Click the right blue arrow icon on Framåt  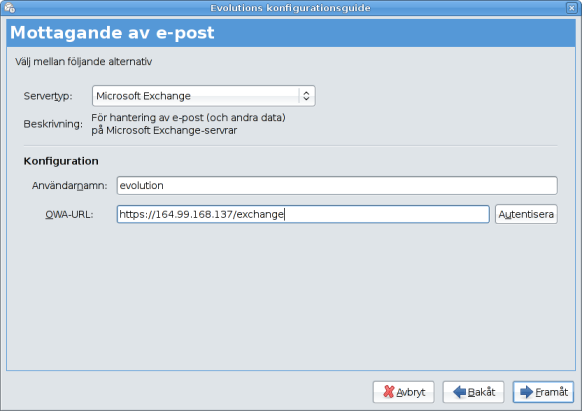tap(526, 392)
